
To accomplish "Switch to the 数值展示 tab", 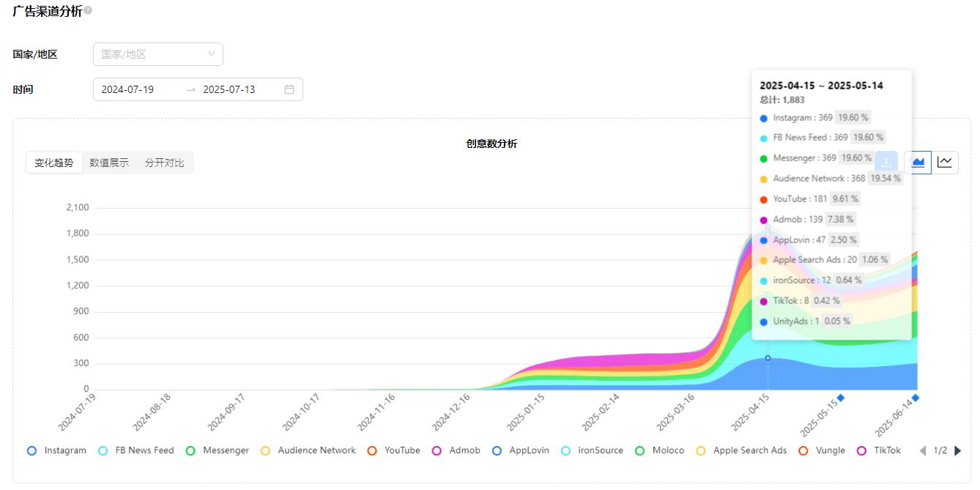I will 109,163.
